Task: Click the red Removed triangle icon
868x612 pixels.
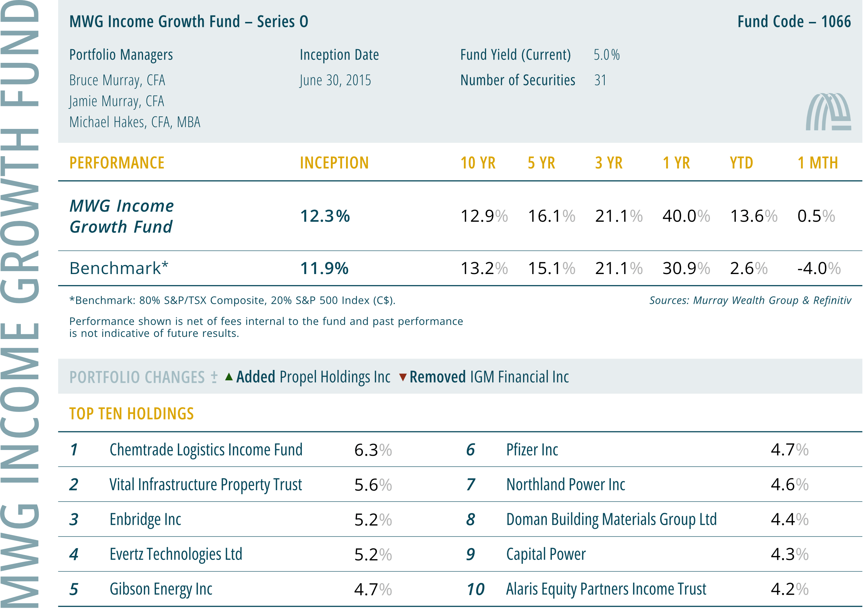Action: [403, 377]
